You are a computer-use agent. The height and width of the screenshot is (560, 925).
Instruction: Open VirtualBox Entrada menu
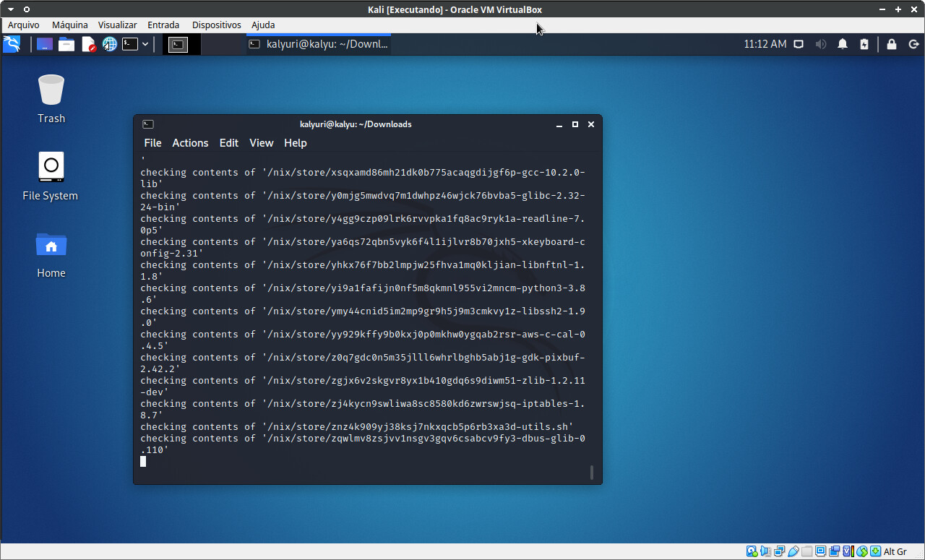163,25
